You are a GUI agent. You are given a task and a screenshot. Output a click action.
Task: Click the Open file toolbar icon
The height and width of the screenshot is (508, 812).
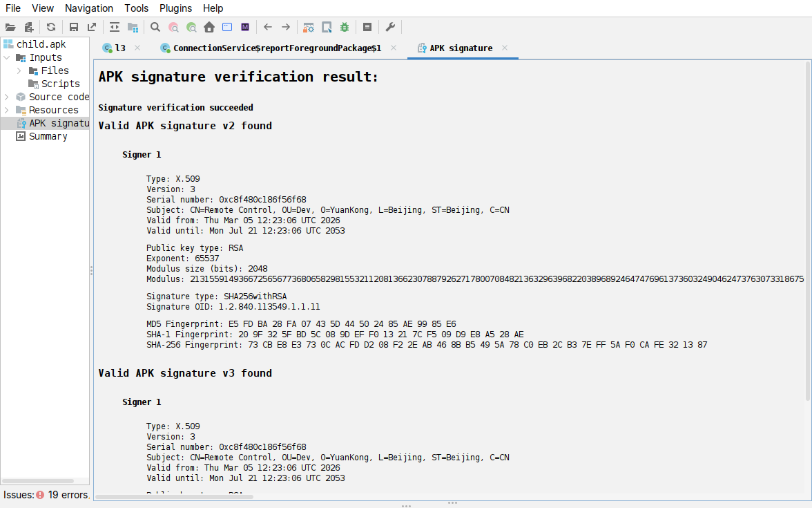10,27
